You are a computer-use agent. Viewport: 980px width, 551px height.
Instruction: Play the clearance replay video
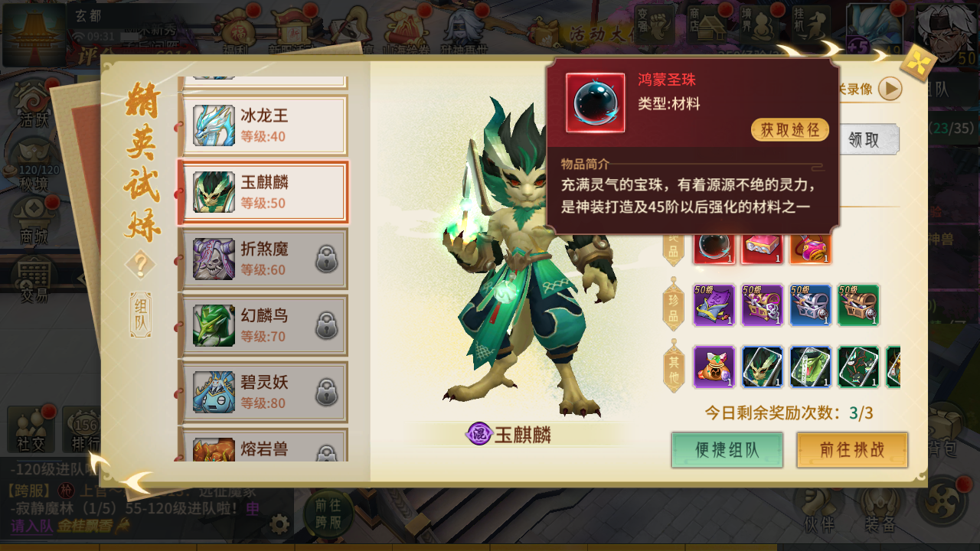[890, 89]
